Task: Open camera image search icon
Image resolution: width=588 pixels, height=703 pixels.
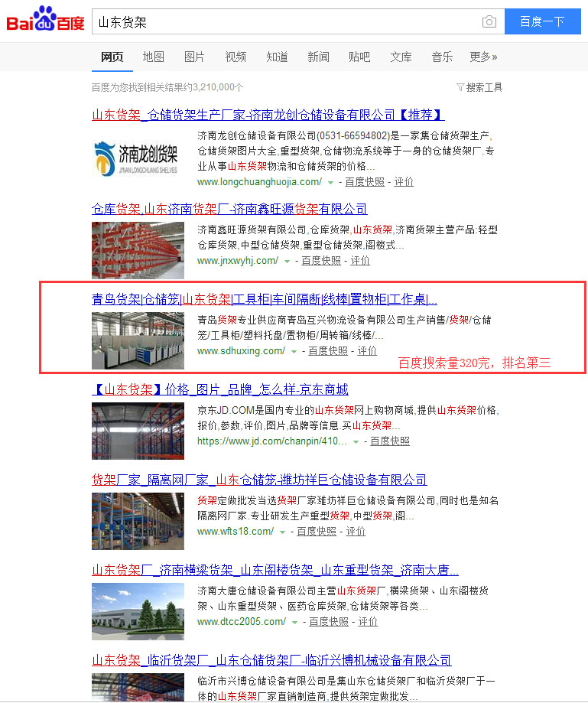Action: coord(489,21)
